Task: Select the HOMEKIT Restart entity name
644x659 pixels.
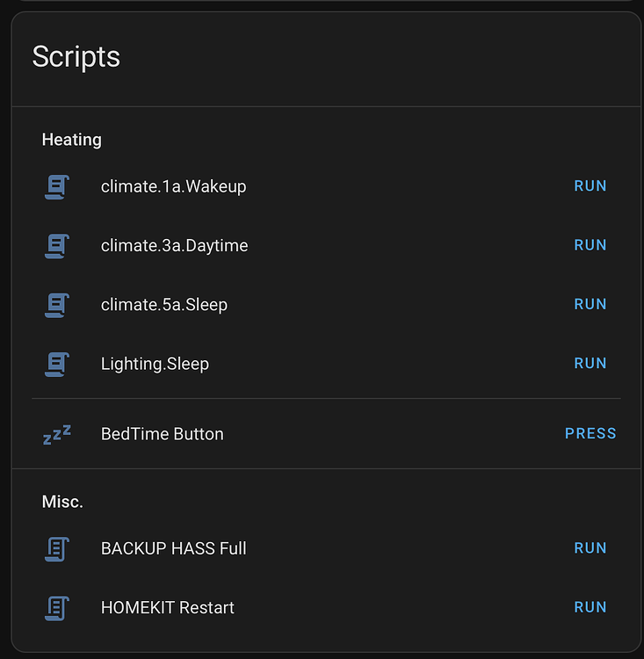Action: (168, 608)
